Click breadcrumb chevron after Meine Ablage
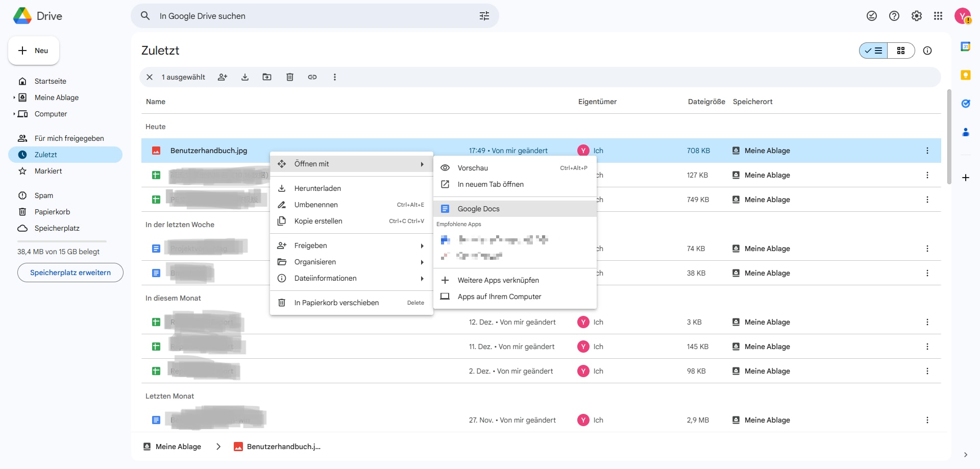980x469 pixels. pyautogui.click(x=218, y=447)
